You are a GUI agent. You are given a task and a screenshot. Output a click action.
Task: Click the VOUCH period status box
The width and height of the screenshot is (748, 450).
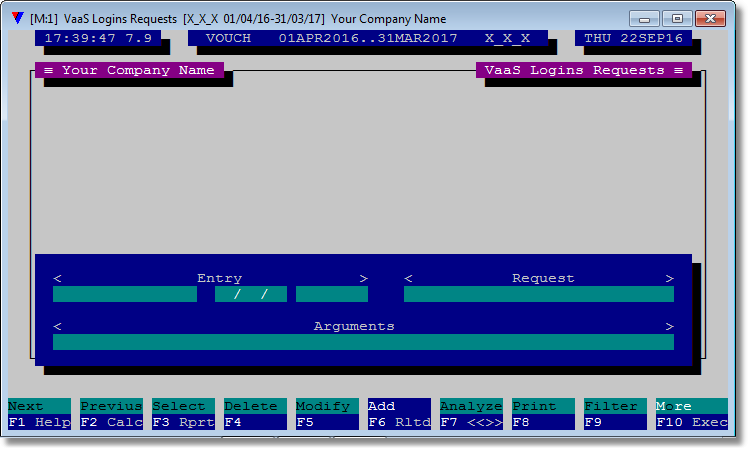tap(368, 38)
